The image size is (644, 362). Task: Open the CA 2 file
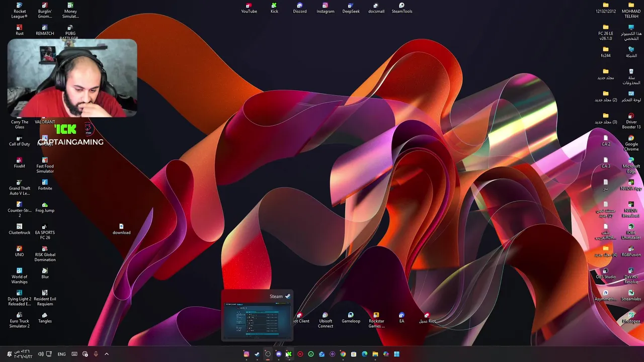(x=606, y=140)
